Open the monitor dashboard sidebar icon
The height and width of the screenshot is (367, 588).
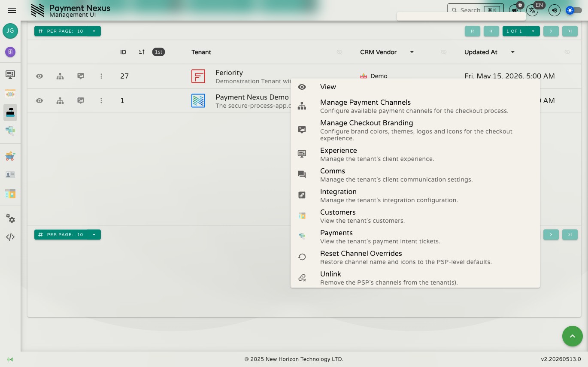pyautogui.click(x=10, y=75)
